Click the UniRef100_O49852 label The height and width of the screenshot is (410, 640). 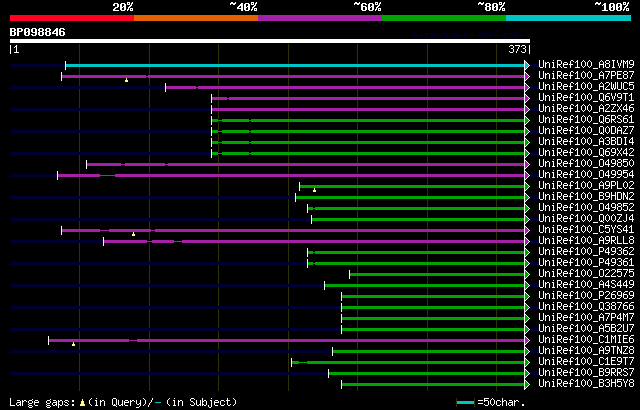586,208
